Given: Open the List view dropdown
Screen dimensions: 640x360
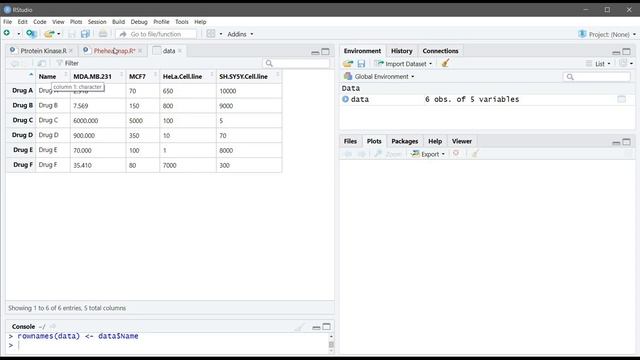Looking at the screenshot, I should point(598,64).
